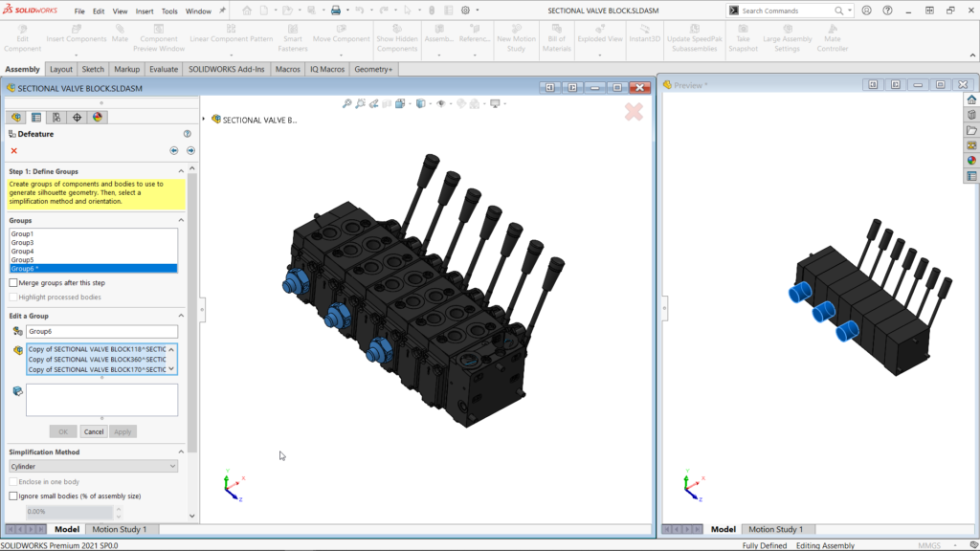Collapse the Edit a Group section
The height and width of the screenshot is (551, 980).
pos(181,316)
